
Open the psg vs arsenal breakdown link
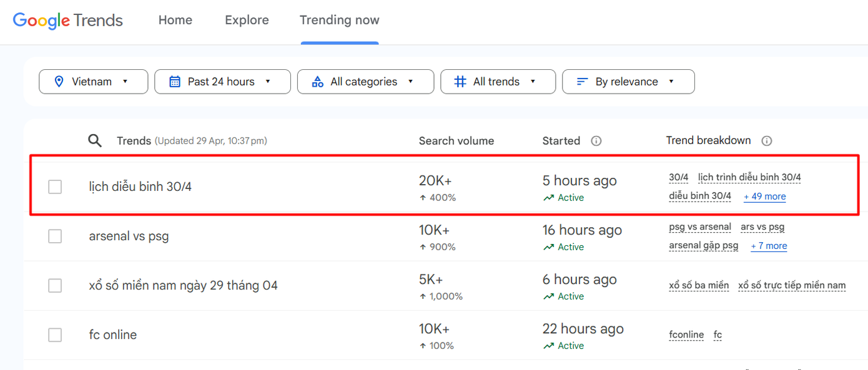click(x=700, y=227)
